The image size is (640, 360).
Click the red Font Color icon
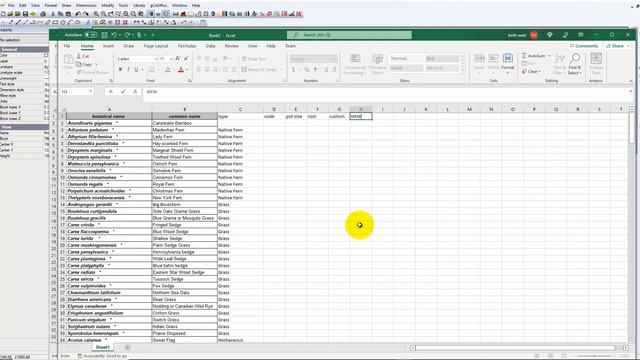point(181,70)
